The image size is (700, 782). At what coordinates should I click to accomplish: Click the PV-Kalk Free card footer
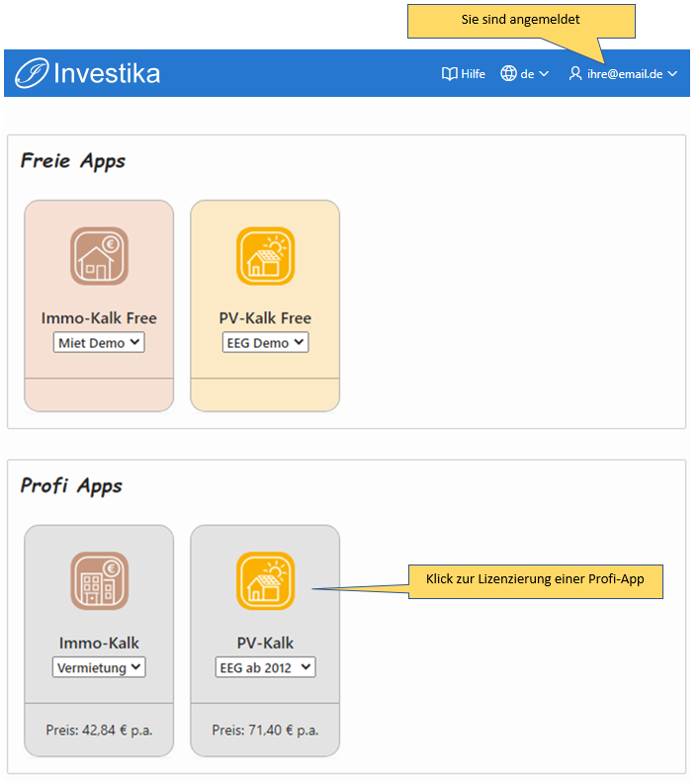pyautogui.click(x=265, y=394)
